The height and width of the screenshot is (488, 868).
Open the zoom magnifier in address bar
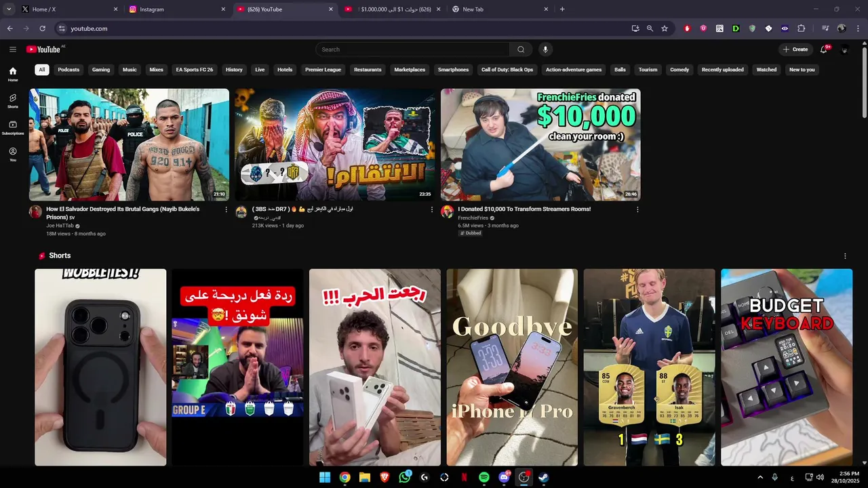pos(650,28)
